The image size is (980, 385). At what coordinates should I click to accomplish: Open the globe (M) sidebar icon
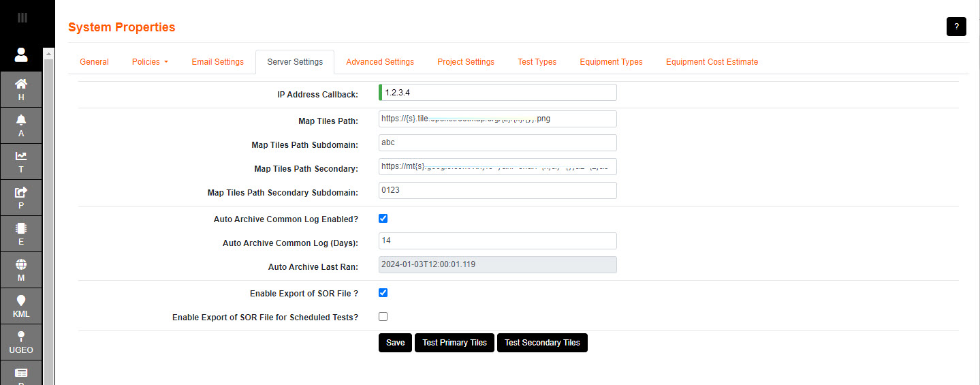coord(21,270)
